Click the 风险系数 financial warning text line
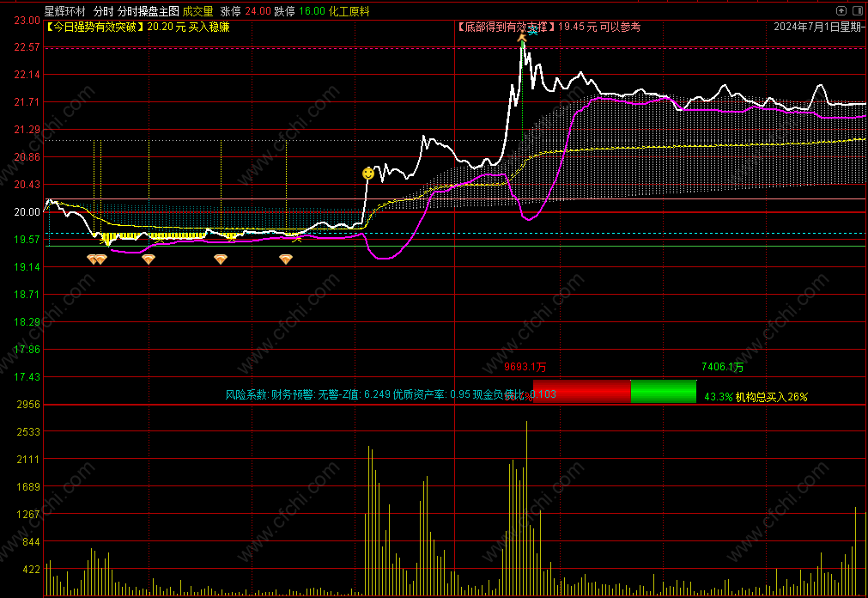The height and width of the screenshot is (598, 868). click(391, 394)
